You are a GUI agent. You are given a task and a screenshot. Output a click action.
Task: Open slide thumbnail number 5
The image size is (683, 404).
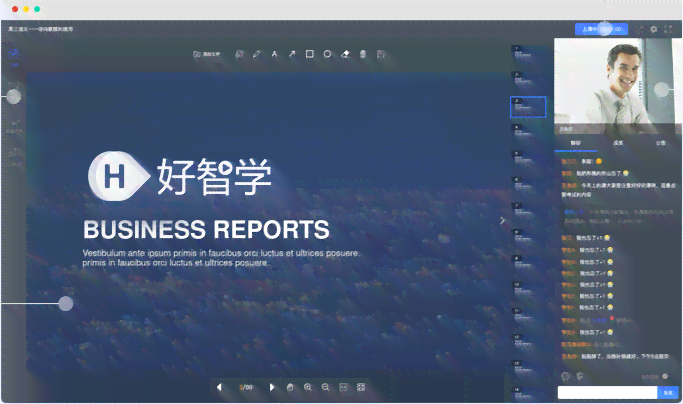pos(528,160)
